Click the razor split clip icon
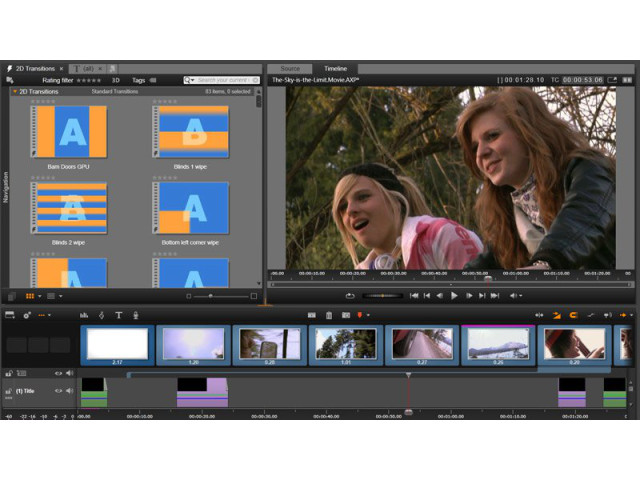The image size is (640, 480). coord(311,315)
